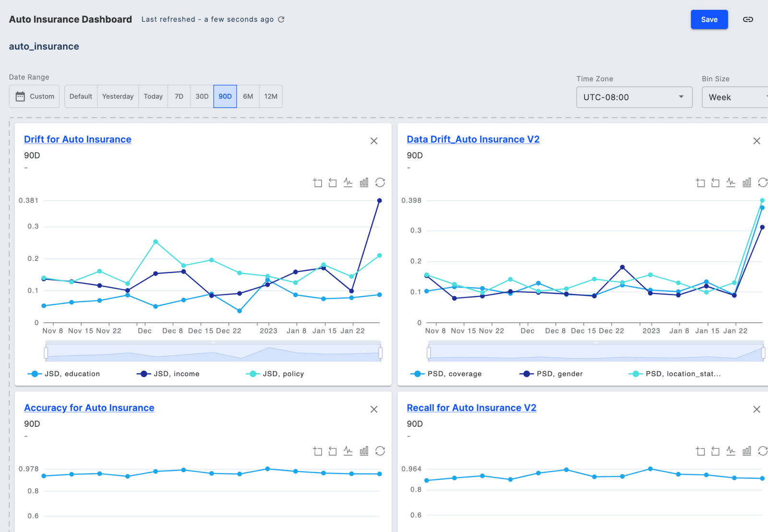The height and width of the screenshot is (532, 768).
Task: Refresh the Accuracy for Auto Insurance chart
Action: pos(381,451)
